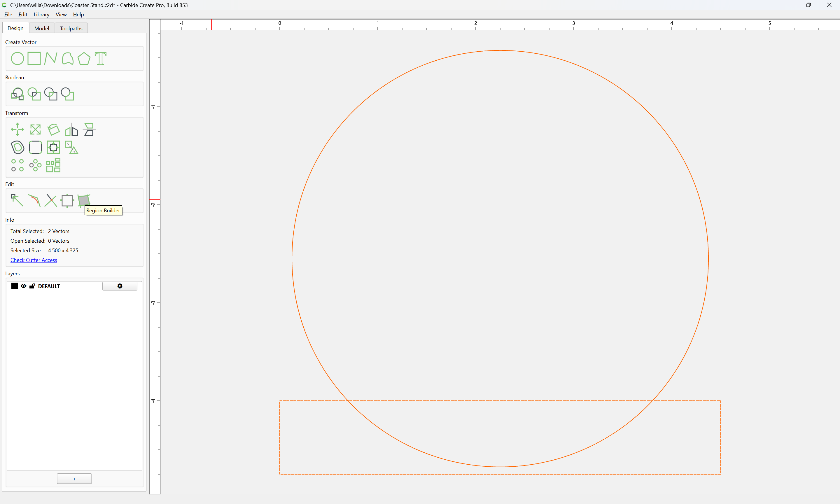840x504 pixels.
Task: Click the 'Open Selected: 0 Vectors' text
Action: click(40, 241)
